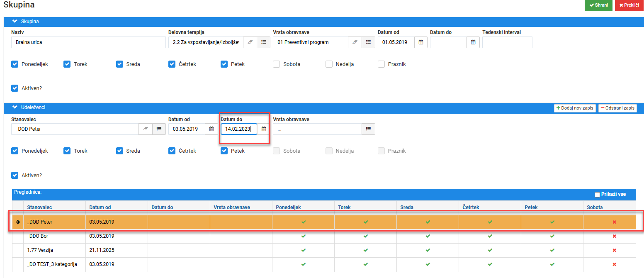Uncheck participant Sreda checkbox

tap(119, 151)
